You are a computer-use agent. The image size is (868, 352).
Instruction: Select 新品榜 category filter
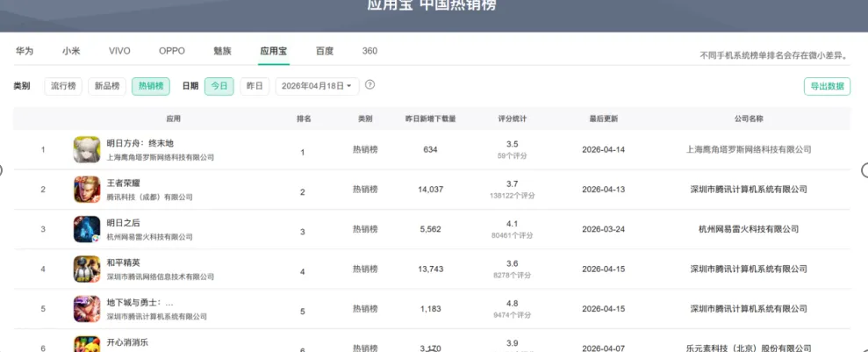107,86
